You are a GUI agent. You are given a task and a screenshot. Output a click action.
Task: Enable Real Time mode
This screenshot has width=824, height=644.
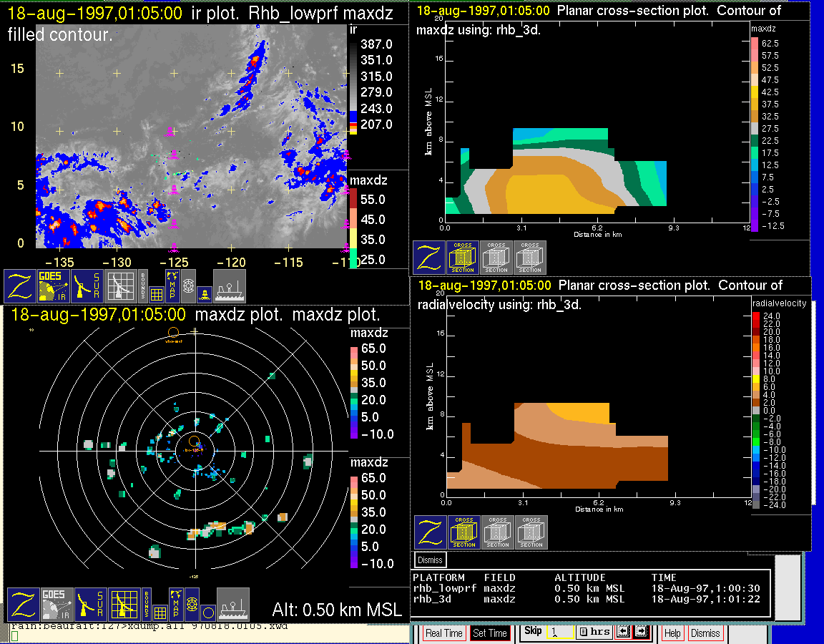pyautogui.click(x=443, y=633)
